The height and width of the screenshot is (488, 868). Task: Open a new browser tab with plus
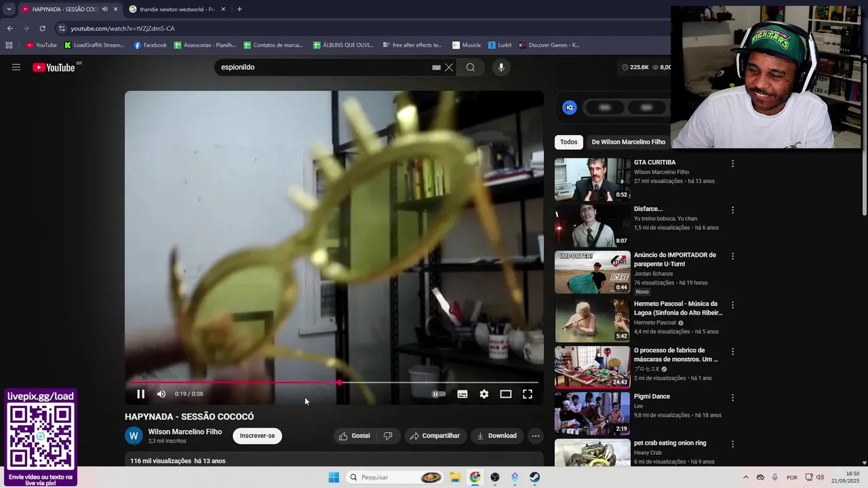coord(239,9)
